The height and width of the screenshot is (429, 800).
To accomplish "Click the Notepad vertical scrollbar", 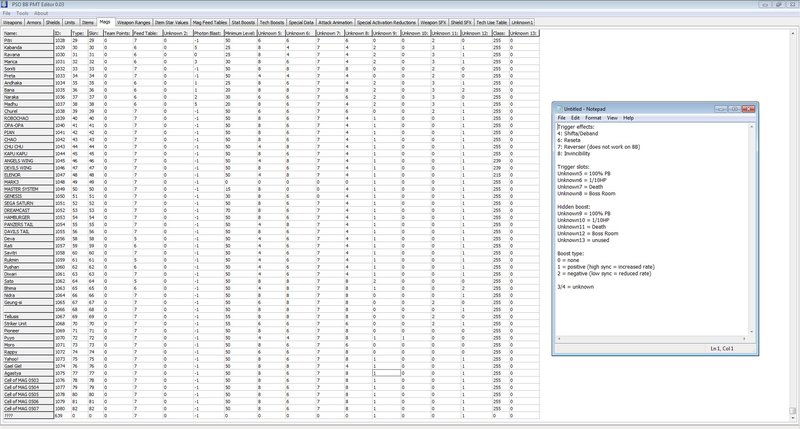I will [752, 229].
